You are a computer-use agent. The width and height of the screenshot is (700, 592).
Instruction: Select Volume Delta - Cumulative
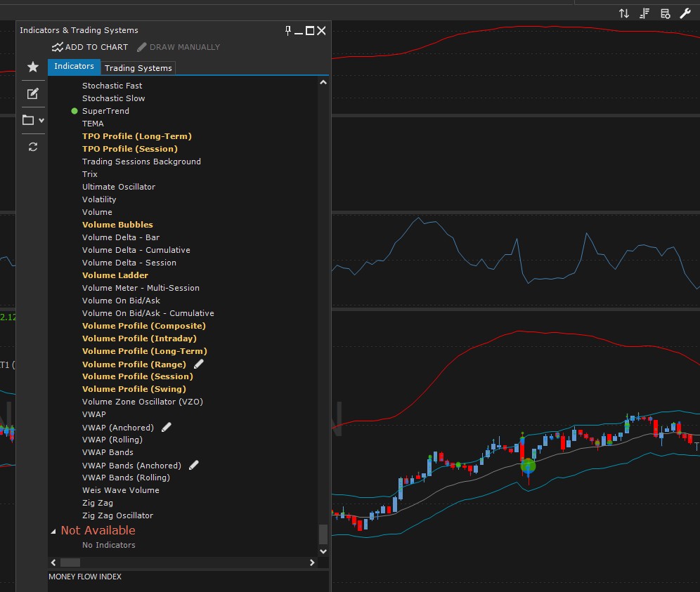pyautogui.click(x=136, y=250)
